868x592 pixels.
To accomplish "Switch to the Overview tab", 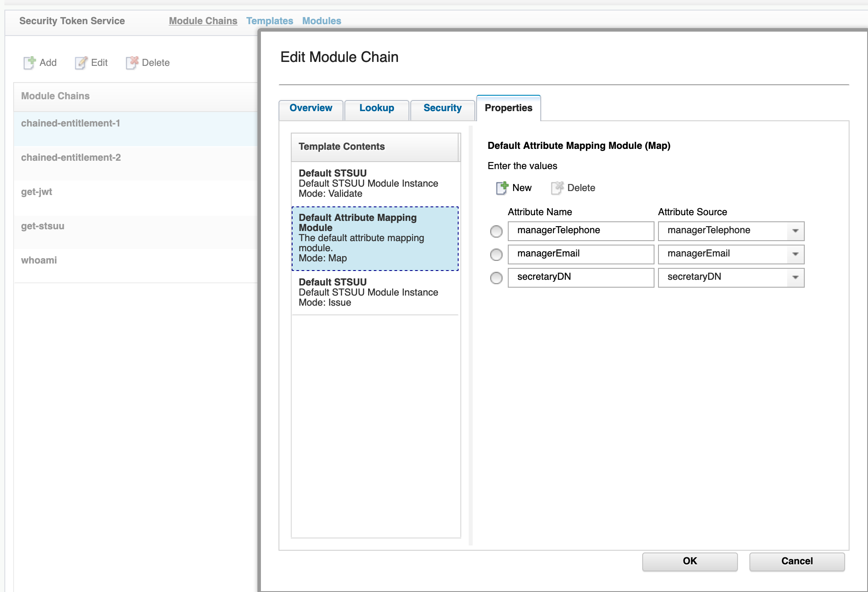I will tap(311, 108).
